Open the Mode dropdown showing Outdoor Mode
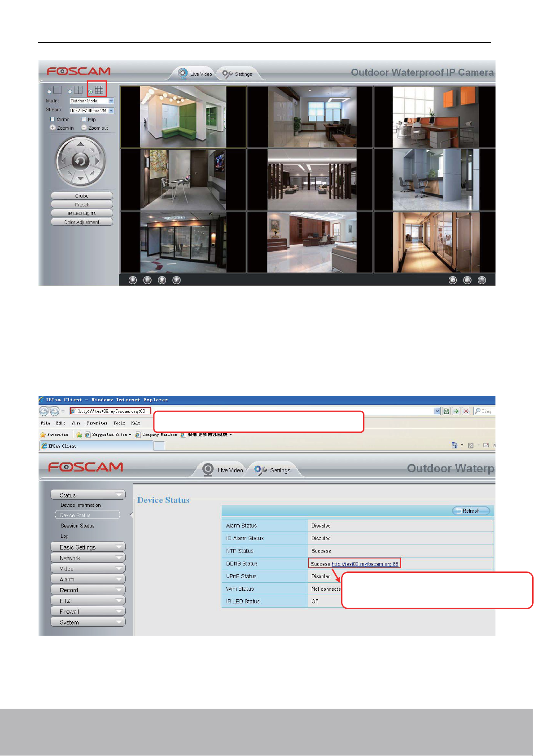 (92, 101)
